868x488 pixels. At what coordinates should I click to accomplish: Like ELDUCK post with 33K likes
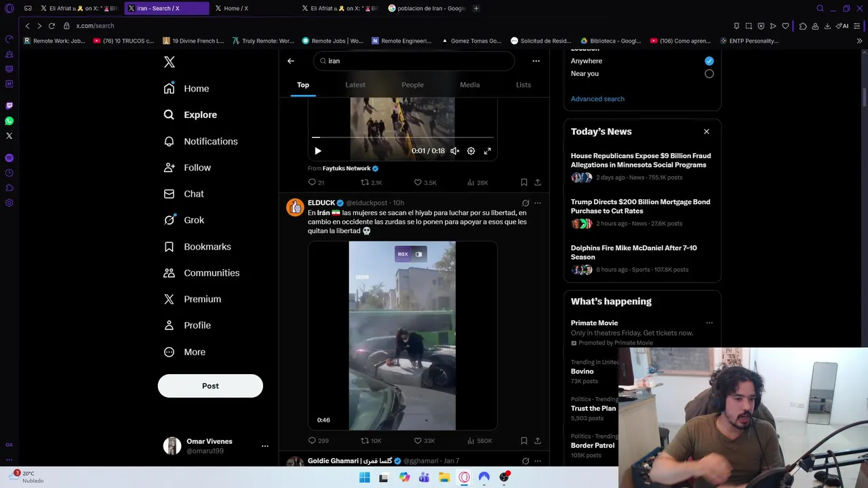pyautogui.click(x=425, y=441)
